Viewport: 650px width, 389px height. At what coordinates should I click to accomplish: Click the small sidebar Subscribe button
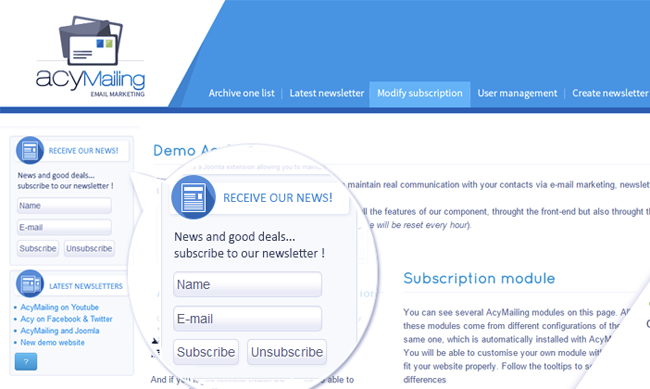pyautogui.click(x=38, y=248)
